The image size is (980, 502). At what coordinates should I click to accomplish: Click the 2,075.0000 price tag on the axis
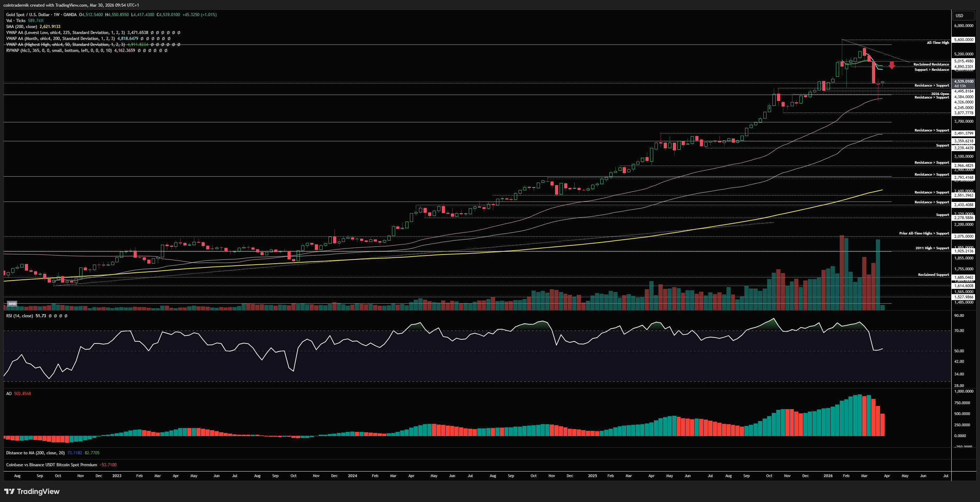click(x=963, y=236)
